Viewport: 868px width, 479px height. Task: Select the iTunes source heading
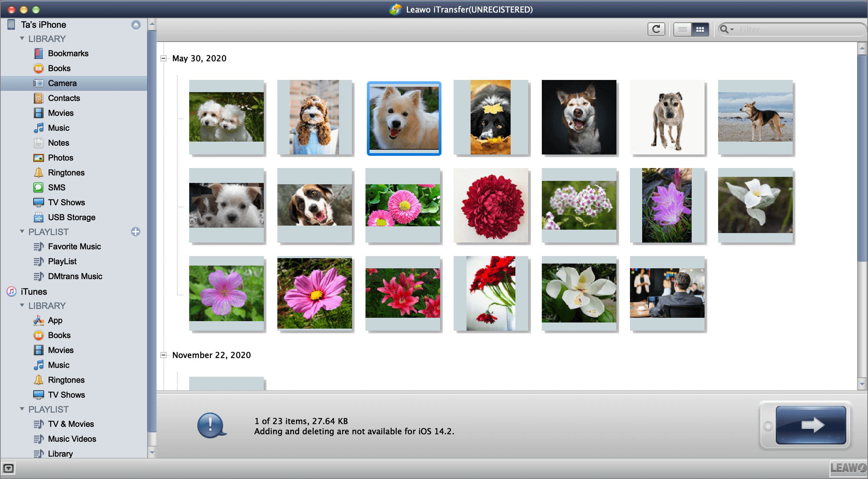(34, 292)
